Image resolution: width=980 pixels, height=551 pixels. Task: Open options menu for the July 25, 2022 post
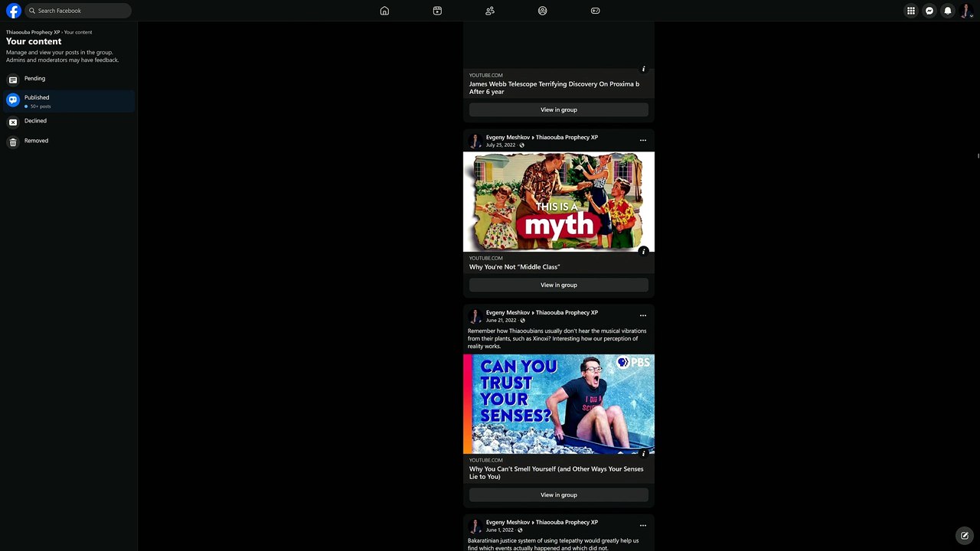(642, 140)
